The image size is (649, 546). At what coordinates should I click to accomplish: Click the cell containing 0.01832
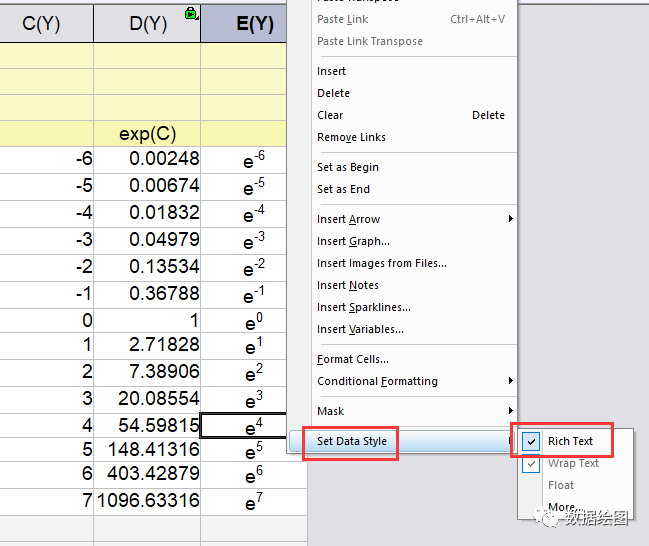click(147, 213)
